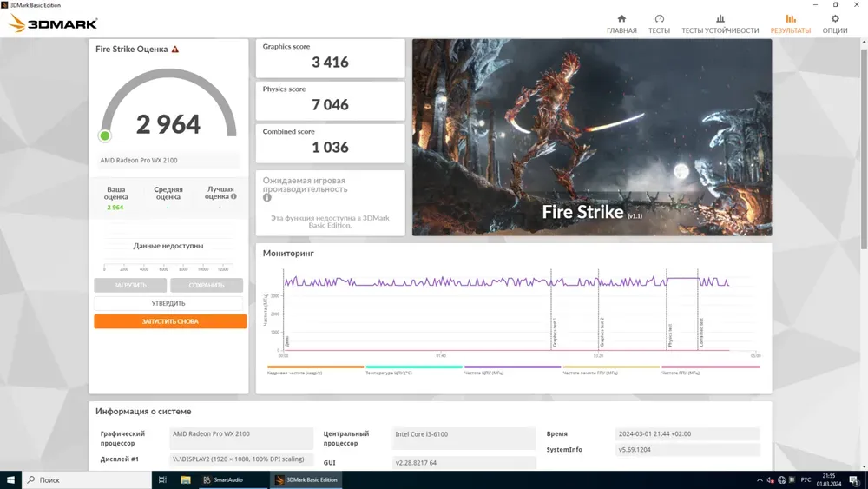Click the ЗАГРУЗИТЬ button
This screenshot has width=868, height=489.
point(131,285)
